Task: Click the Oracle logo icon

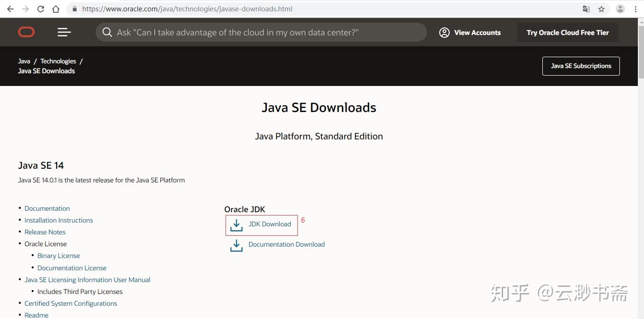Action: click(x=26, y=32)
